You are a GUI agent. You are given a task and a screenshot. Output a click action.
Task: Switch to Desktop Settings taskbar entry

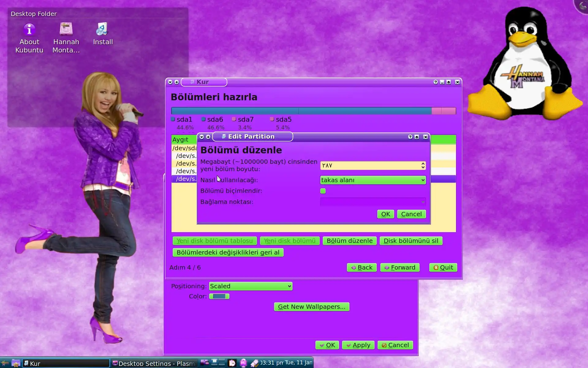tap(154, 363)
